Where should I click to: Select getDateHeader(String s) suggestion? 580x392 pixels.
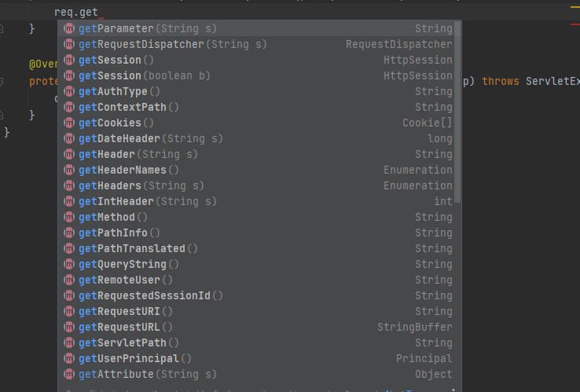tap(151, 139)
